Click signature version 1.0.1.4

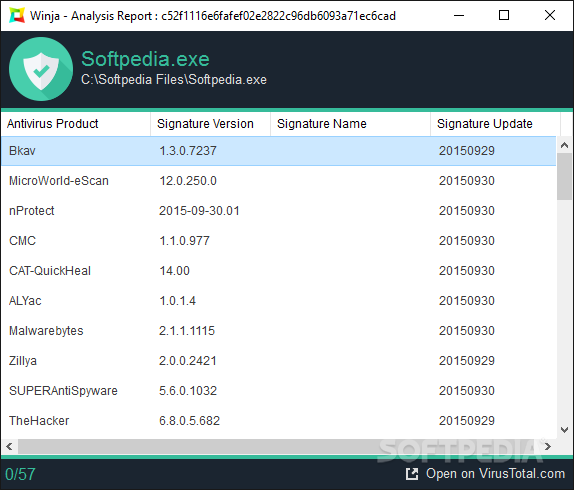point(178,301)
